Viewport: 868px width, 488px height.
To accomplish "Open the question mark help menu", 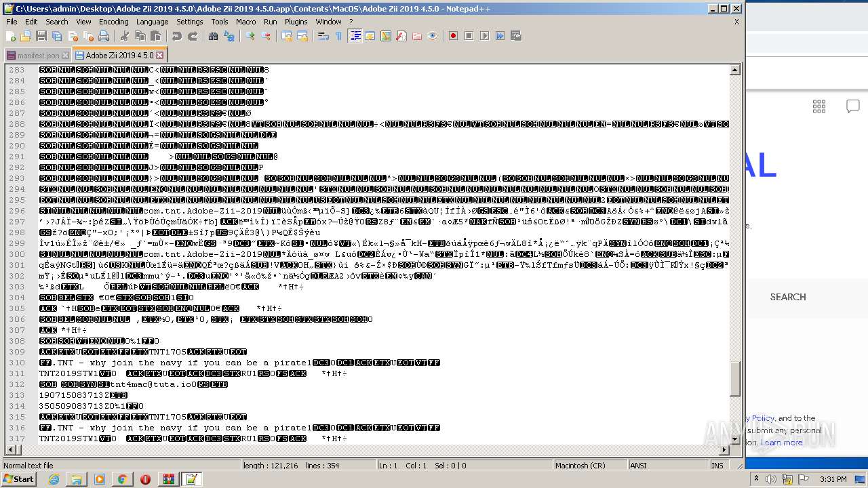I will [351, 22].
